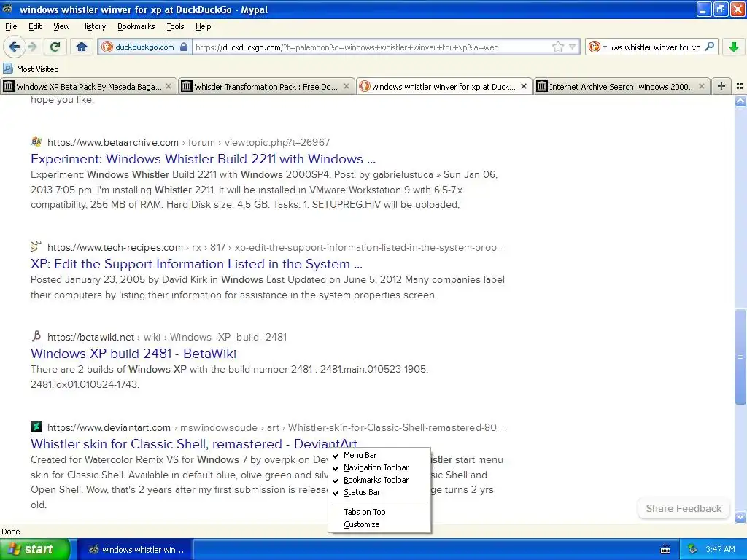Open the View menu
Image resolution: width=747 pixels, height=560 pixels.
point(61,26)
